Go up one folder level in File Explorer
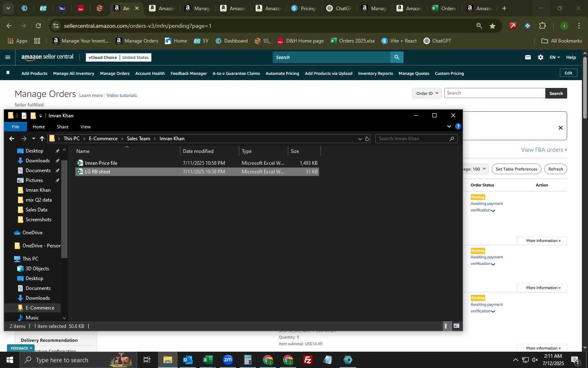The image size is (588, 368). [x=42, y=139]
